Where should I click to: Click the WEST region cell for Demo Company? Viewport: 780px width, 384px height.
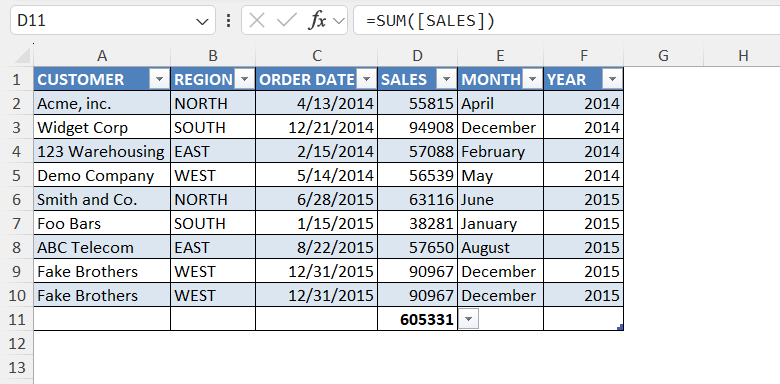click(x=213, y=176)
